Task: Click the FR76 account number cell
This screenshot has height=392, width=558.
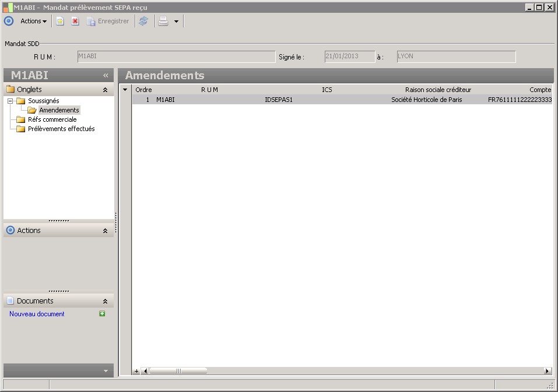Action: coord(520,100)
